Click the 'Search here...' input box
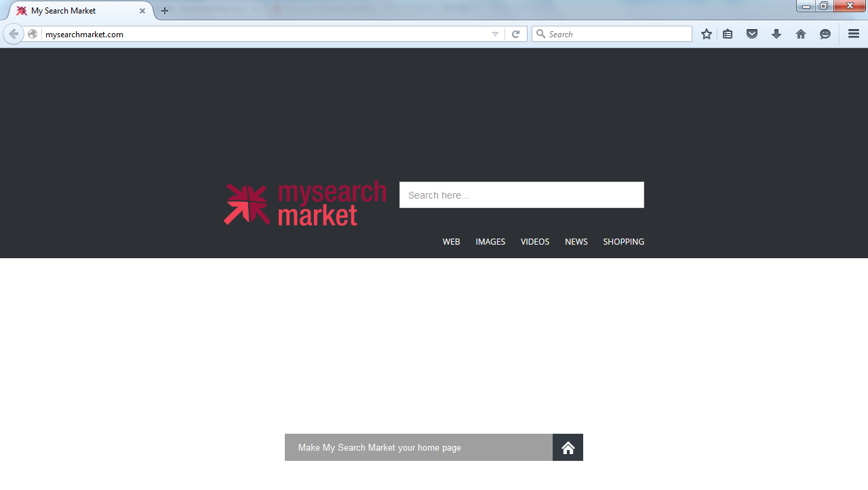Image resolution: width=868 pixels, height=490 pixels. point(521,195)
